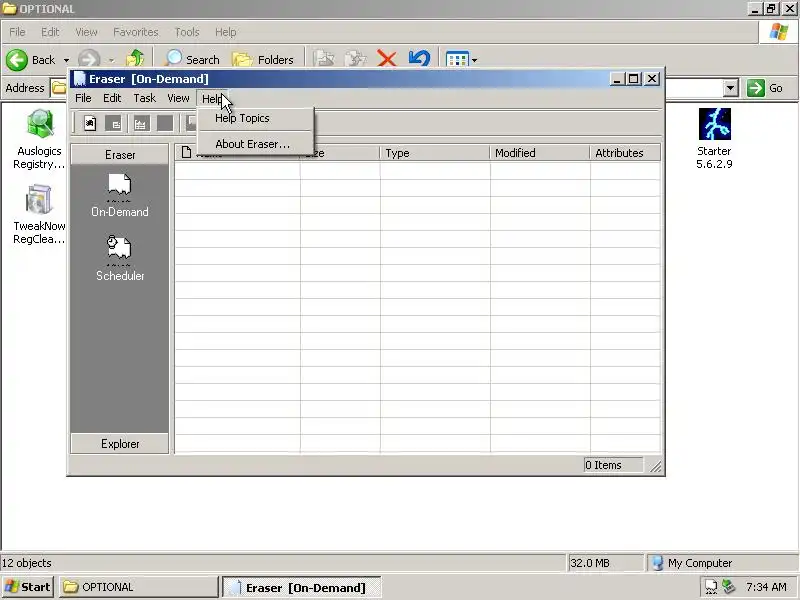The image size is (800, 600).
Task: Maximize the Eraser window
Action: coord(633,79)
